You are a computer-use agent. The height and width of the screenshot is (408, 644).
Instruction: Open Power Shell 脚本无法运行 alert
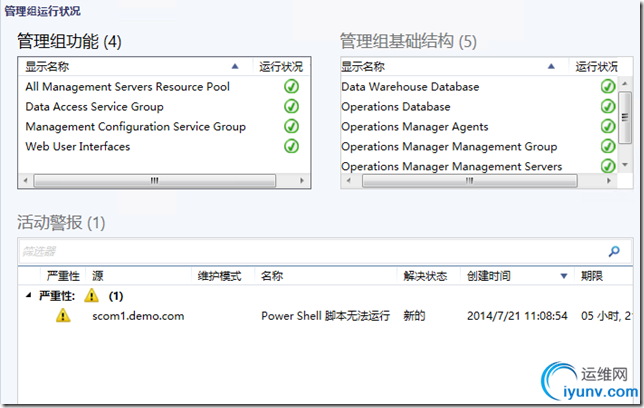click(325, 316)
